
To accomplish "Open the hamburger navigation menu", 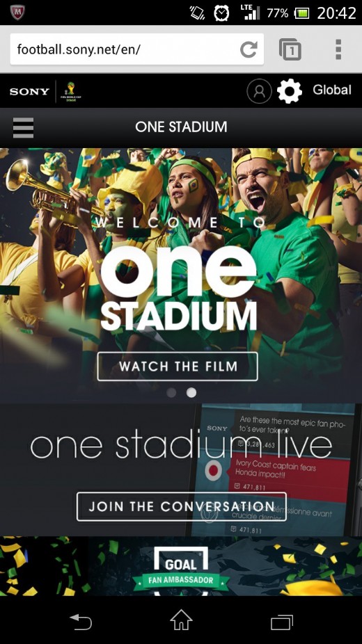I will [x=23, y=128].
